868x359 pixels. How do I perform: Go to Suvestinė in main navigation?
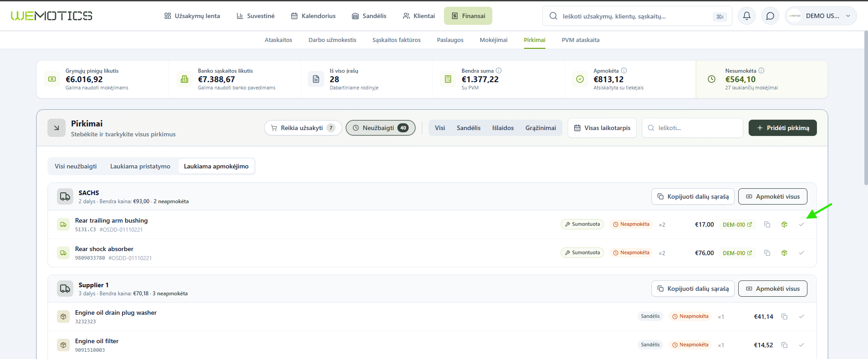coord(255,16)
